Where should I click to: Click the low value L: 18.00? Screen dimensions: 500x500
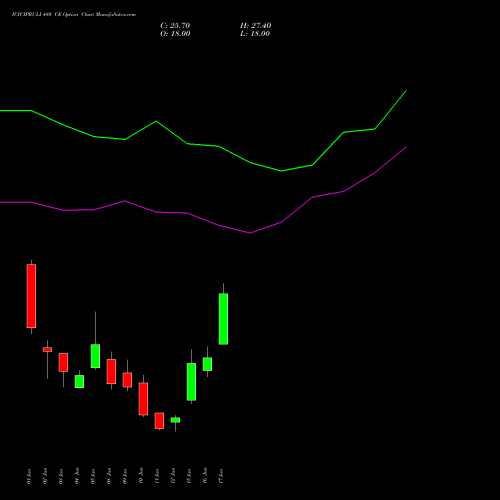(x=255, y=34)
